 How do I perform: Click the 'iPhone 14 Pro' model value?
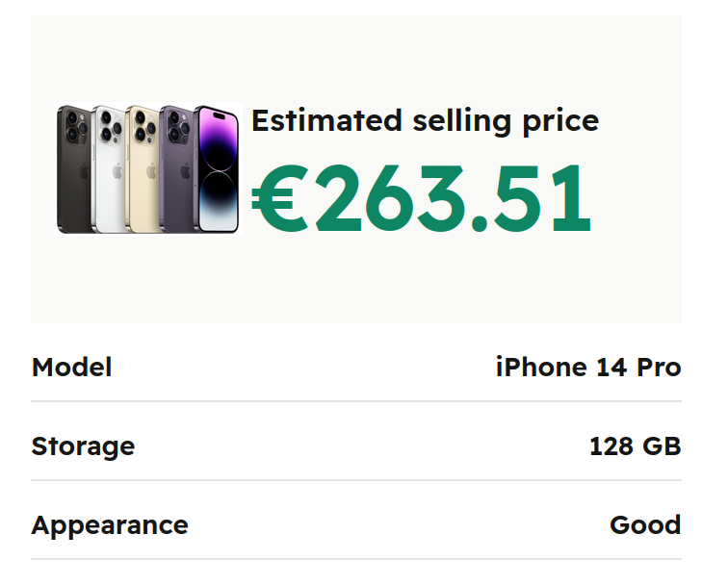click(587, 368)
